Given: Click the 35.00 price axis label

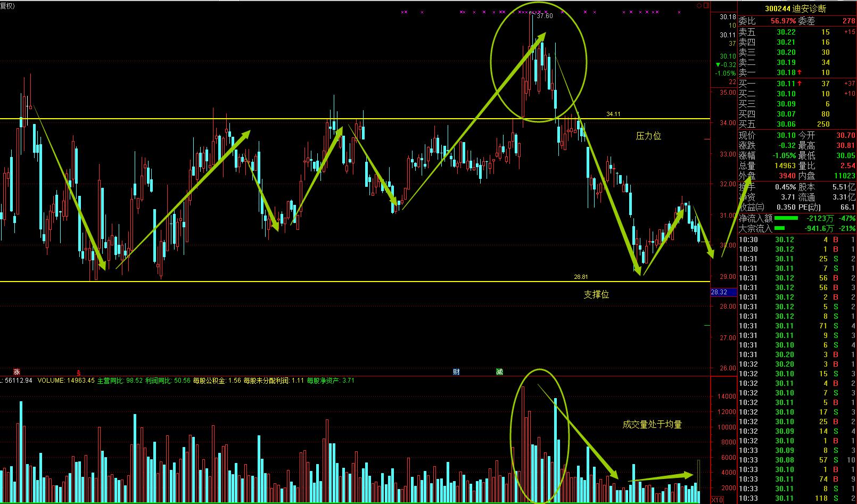Looking at the screenshot, I should 728,93.
